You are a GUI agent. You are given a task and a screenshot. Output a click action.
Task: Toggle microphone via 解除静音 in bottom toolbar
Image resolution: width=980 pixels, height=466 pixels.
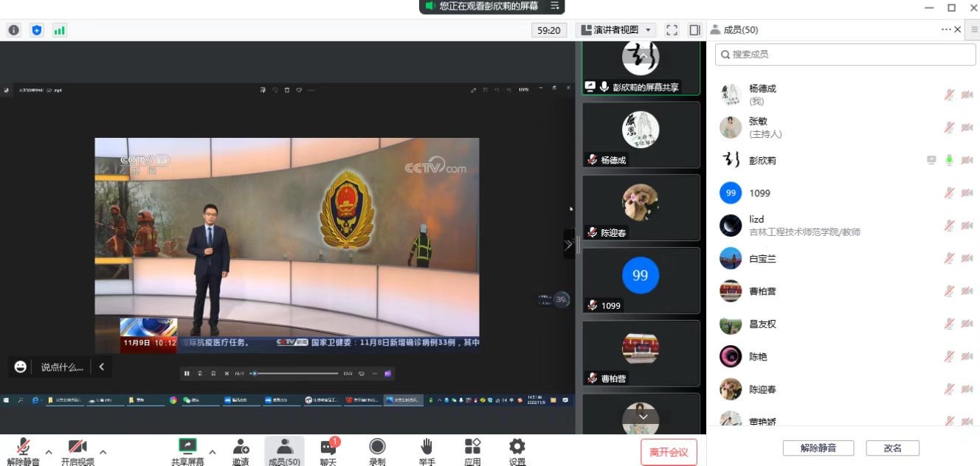pos(24,451)
